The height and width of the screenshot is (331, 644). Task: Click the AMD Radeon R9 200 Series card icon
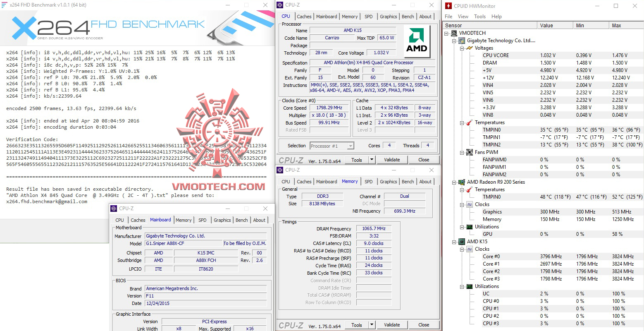point(462,182)
